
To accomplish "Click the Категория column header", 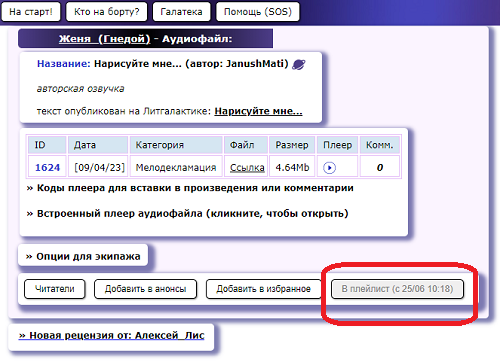I will (x=176, y=145).
